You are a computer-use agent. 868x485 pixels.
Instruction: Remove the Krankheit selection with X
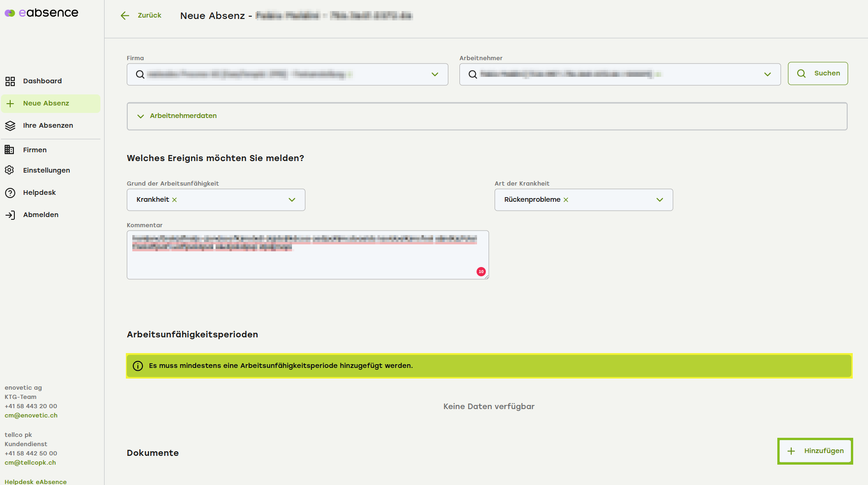coord(174,200)
